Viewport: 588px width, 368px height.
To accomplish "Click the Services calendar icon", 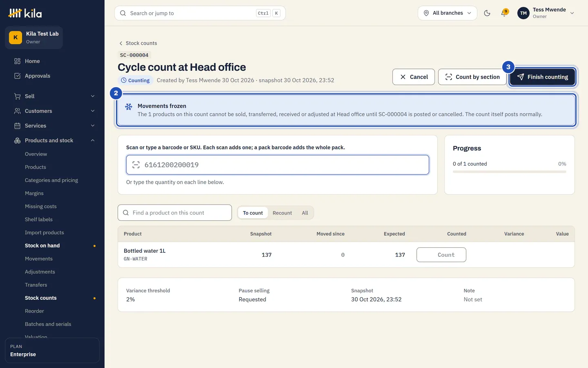I will pyautogui.click(x=17, y=126).
